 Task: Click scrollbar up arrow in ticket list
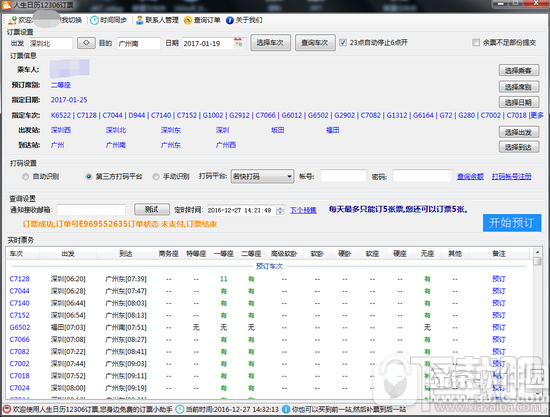pos(537,252)
